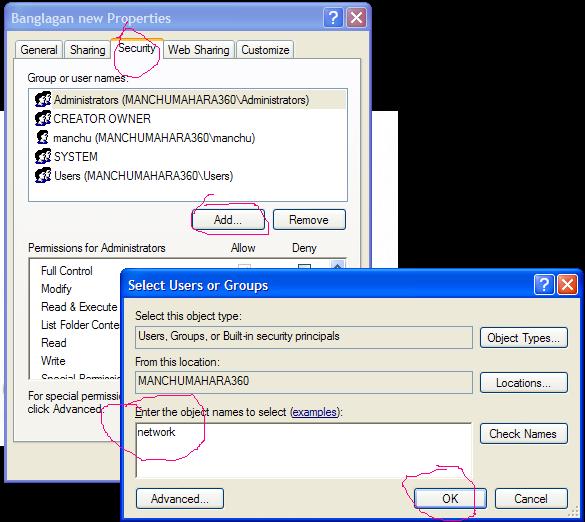Click the Check Names button
This screenshot has width=585, height=522.
[x=523, y=434]
